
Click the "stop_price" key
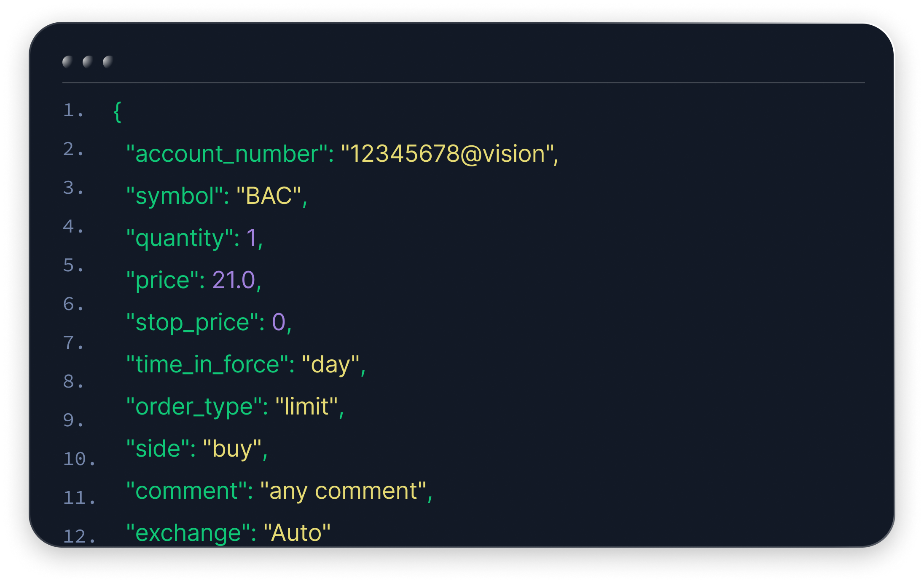tap(192, 323)
